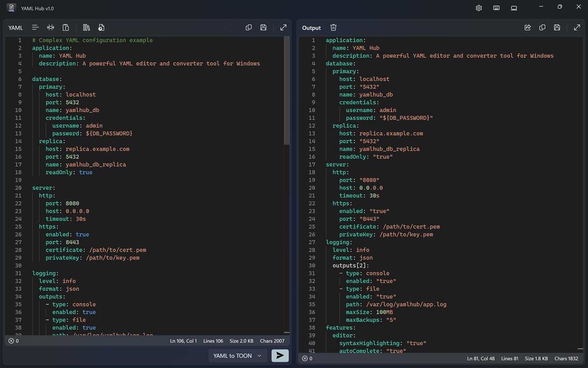Viewport: 588px width, 368px height.
Task: Save the YAML input panel to file
Action: coord(263,28)
